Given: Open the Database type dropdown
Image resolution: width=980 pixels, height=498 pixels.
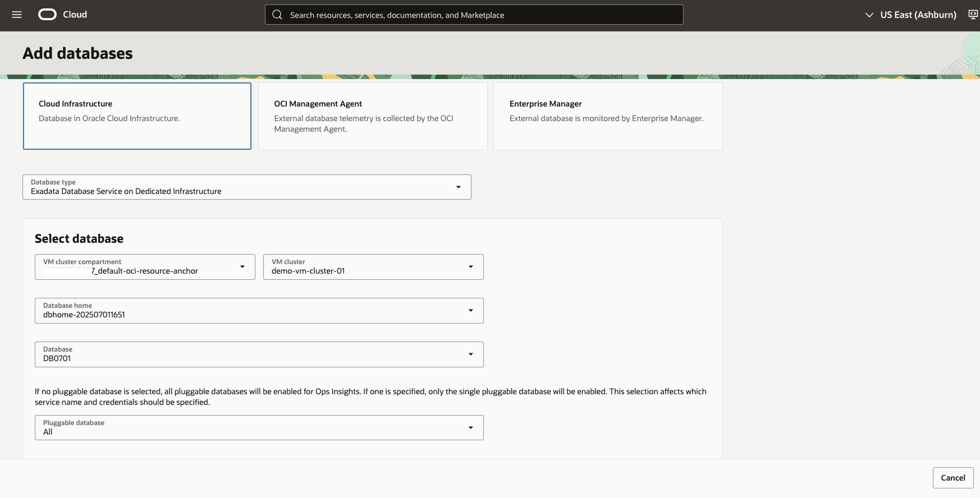Looking at the screenshot, I should [x=247, y=187].
